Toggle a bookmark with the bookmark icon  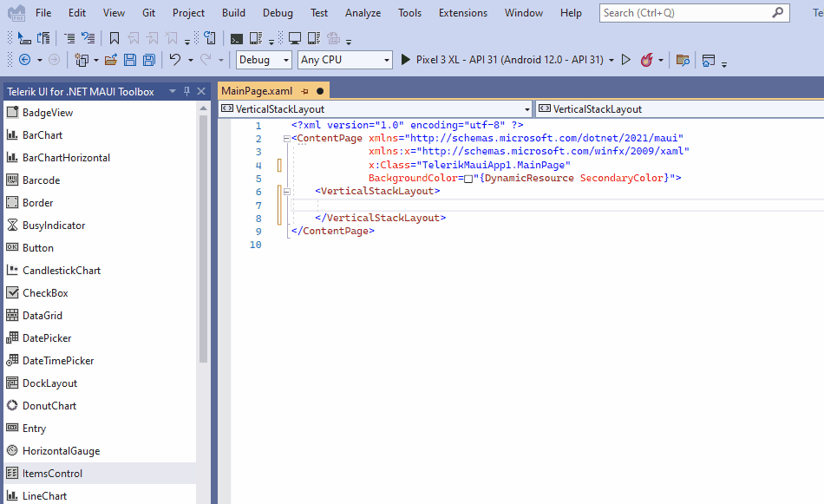pyautogui.click(x=114, y=38)
